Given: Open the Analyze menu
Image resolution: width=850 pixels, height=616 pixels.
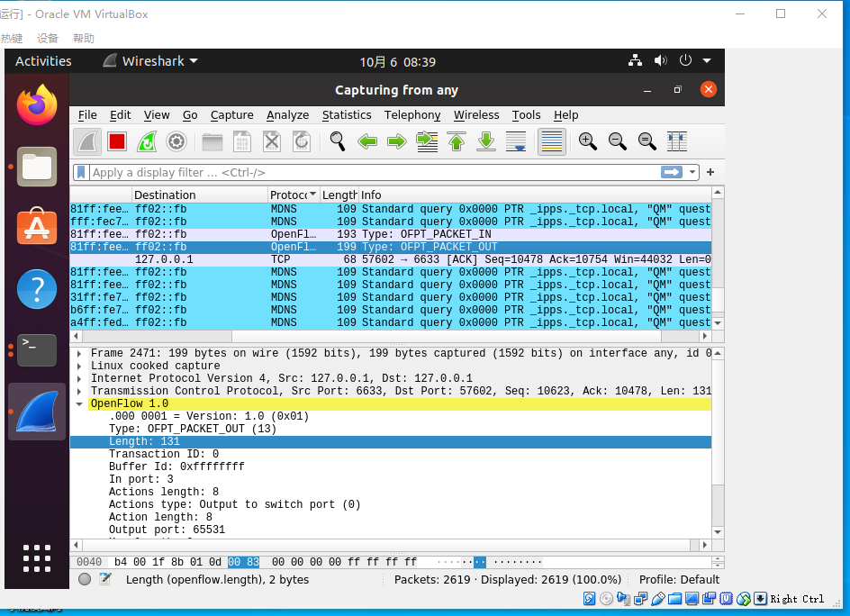Looking at the screenshot, I should 287,115.
